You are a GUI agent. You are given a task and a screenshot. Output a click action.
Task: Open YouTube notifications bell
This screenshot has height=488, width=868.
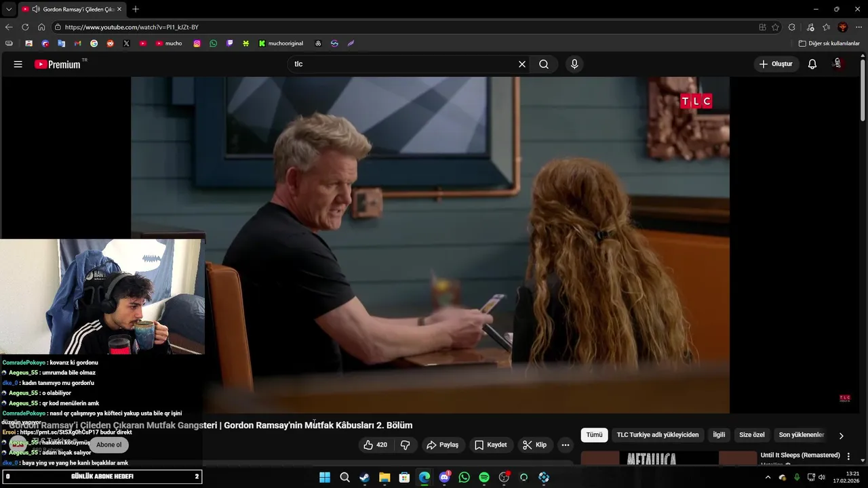[812, 64]
